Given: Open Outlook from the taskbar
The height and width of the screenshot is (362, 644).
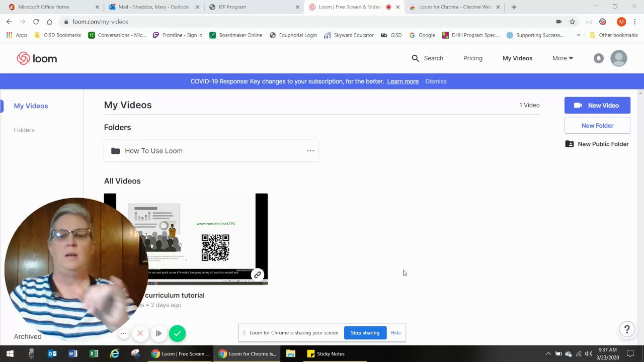Looking at the screenshot, I should 52,354.
